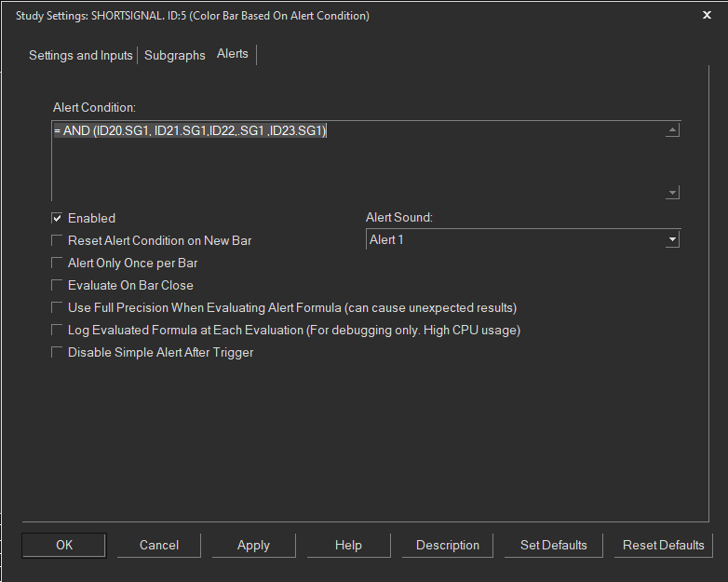
Task: Click the Cancel button
Action: (159, 545)
